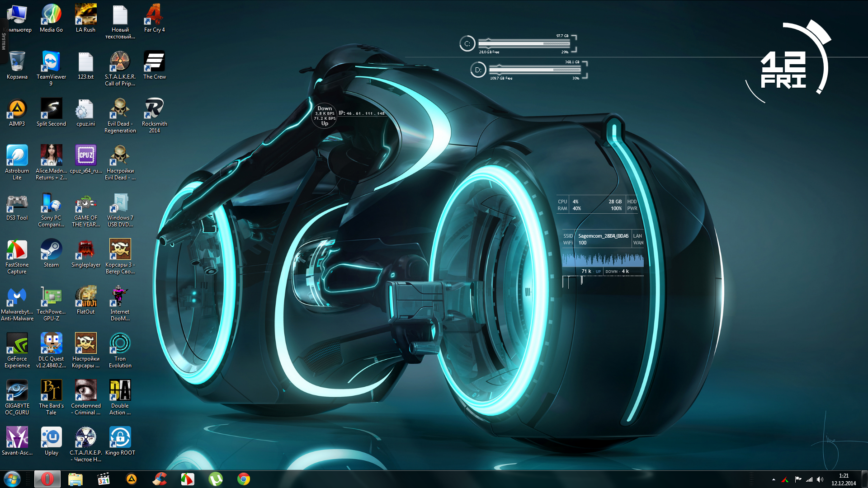
Task: Click the LAN label in network widget
Action: (x=637, y=236)
